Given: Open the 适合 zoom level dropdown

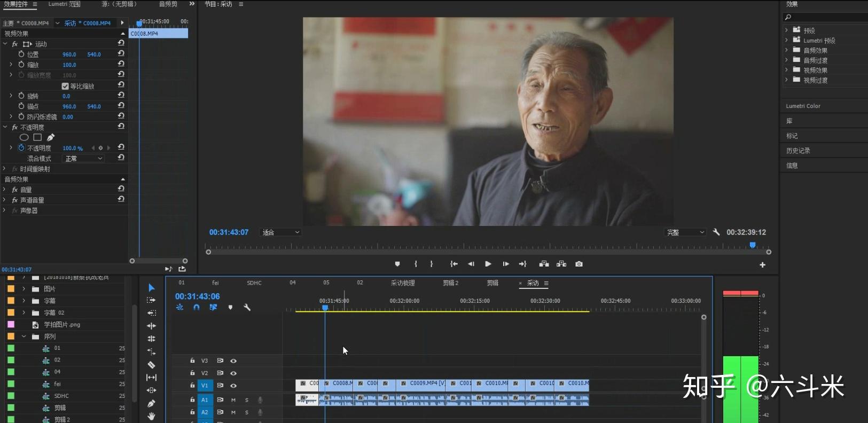Looking at the screenshot, I should coord(281,232).
